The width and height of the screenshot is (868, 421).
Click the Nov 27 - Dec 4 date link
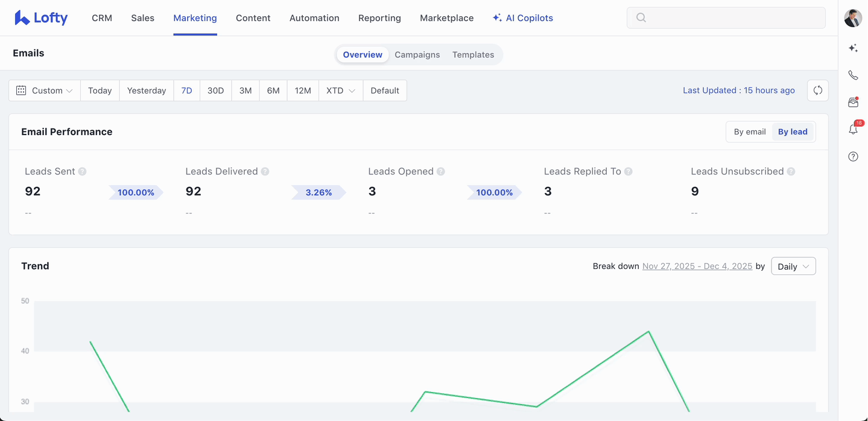coord(697,267)
